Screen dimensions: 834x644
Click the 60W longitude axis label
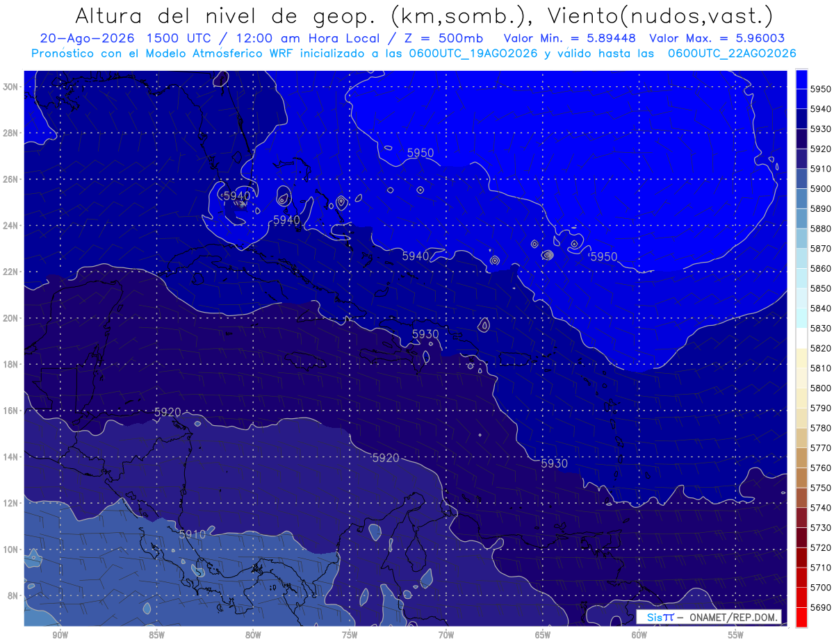point(639,635)
